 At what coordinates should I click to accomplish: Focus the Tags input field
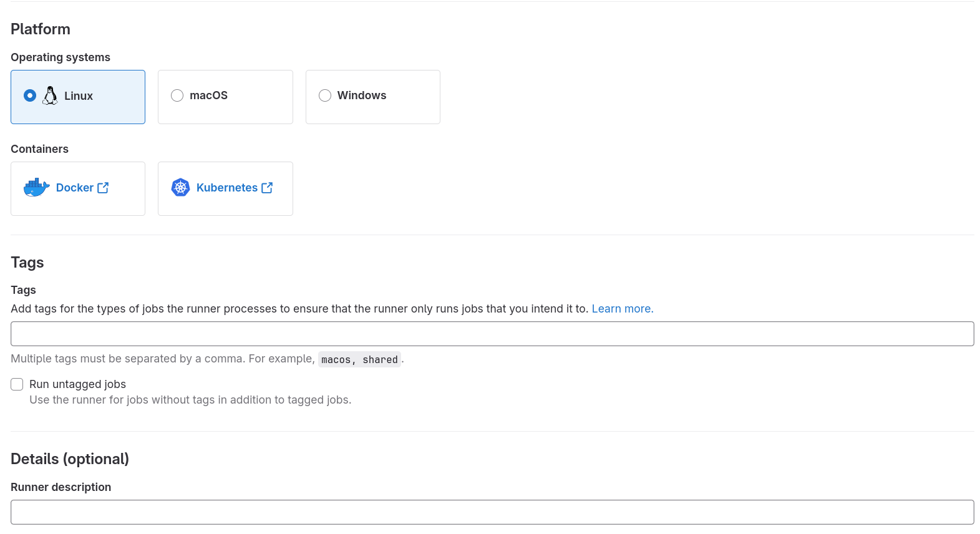click(492, 334)
